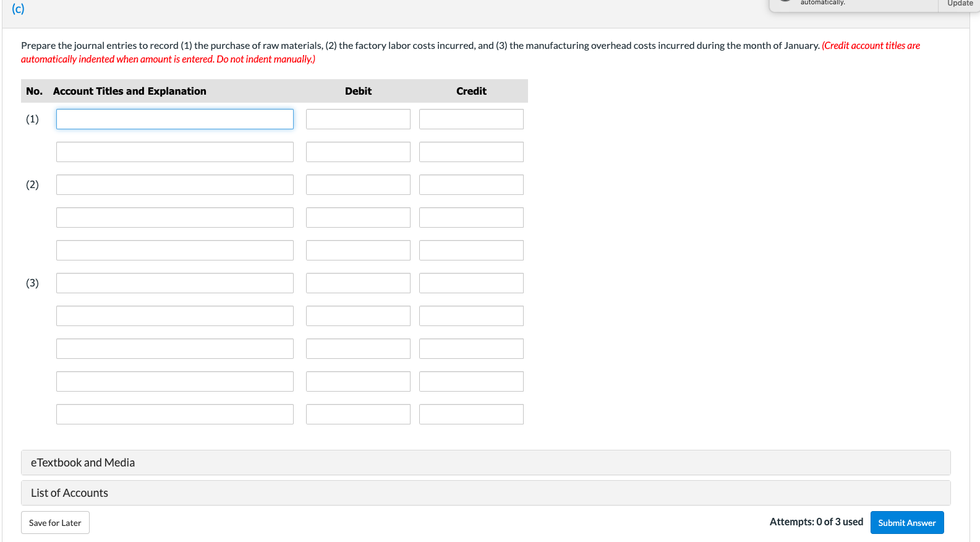This screenshot has height=542, width=980.
Task: Focus the credit field on entry (1) first line
Action: (x=471, y=119)
